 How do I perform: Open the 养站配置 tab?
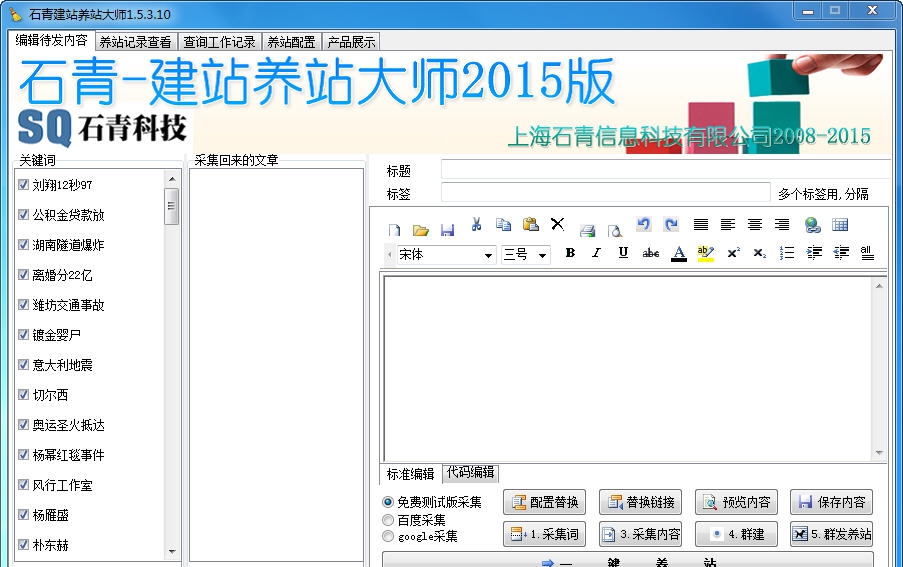point(291,42)
